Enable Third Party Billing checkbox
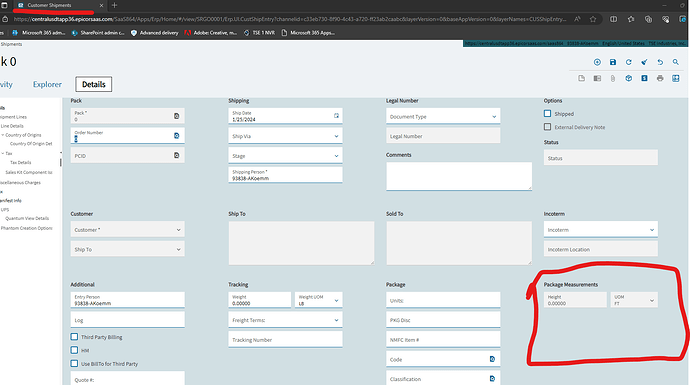Viewport: 690px width, 385px height. point(74,337)
